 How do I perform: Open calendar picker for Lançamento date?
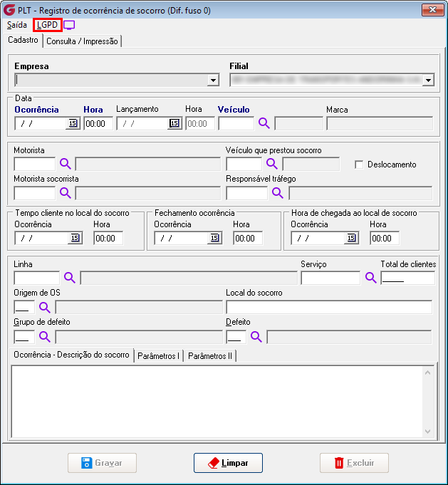tap(174, 123)
